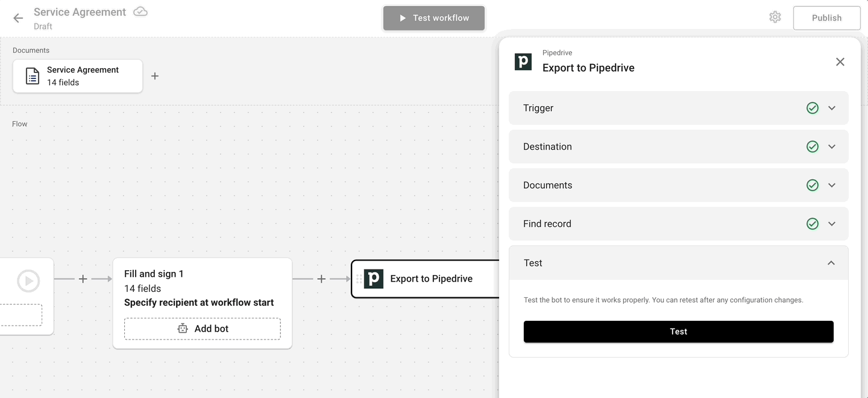Collapse the Test section
This screenshot has width=868, height=398.
tap(679, 263)
